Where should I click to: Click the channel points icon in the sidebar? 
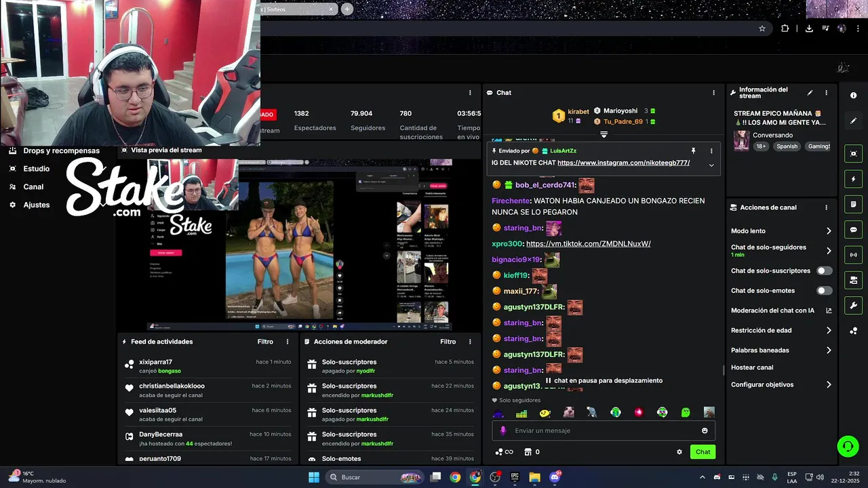point(853,331)
